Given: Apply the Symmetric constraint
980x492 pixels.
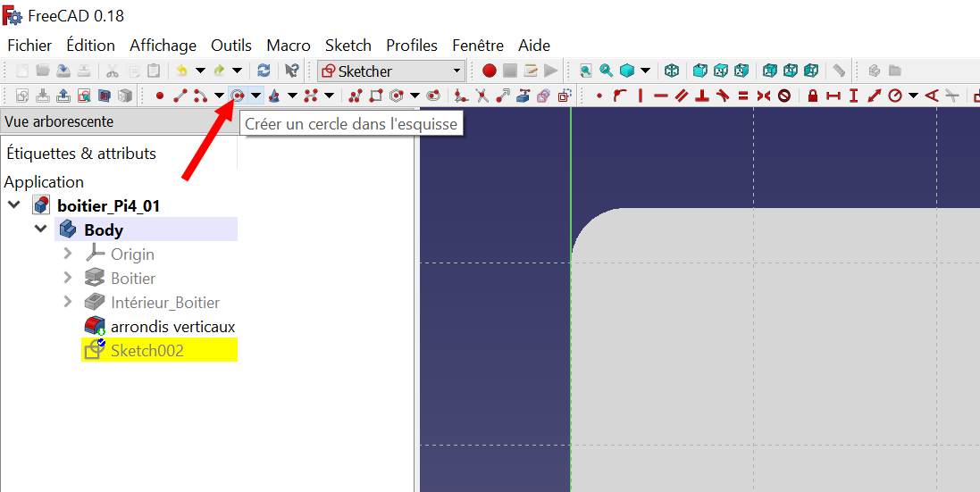Looking at the screenshot, I should 763,96.
